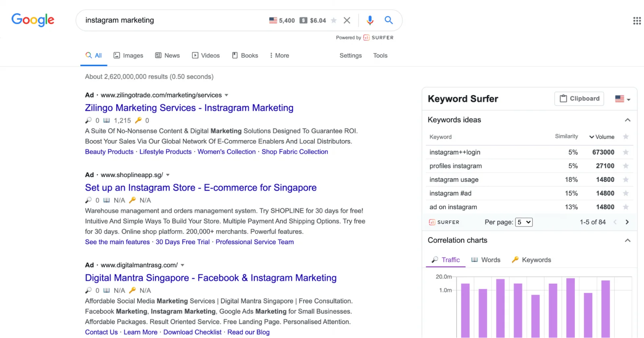The image size is (644, 338).
Task: Select Traffic correlation chart tab
Action: (446, 260)
